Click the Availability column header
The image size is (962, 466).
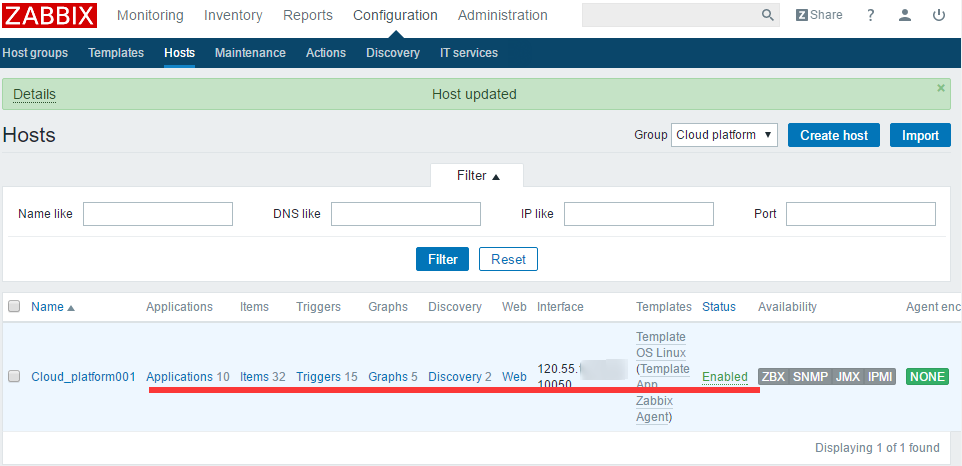pos(787,307)
